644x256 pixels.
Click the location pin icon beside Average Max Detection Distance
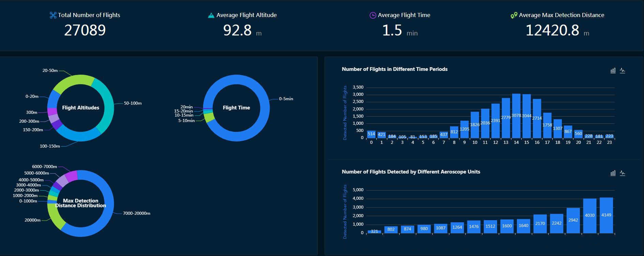(x=514, y=15)
